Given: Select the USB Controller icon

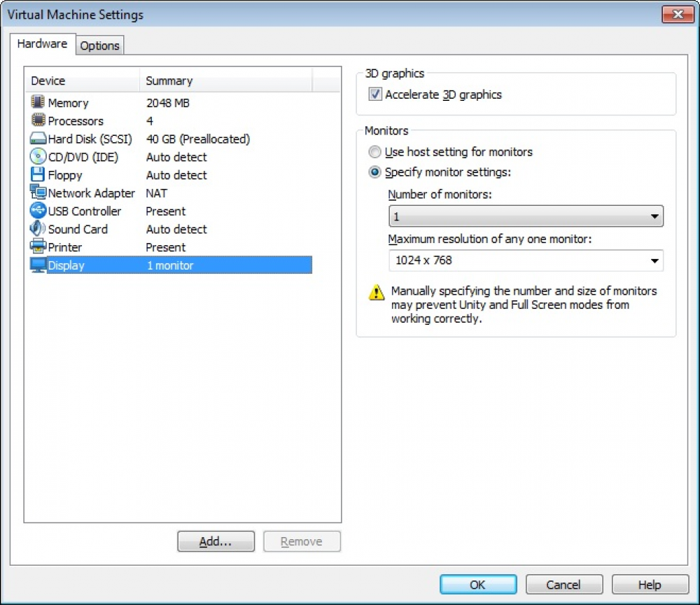Looking at the screenshot, I should [x=38, y=211].
